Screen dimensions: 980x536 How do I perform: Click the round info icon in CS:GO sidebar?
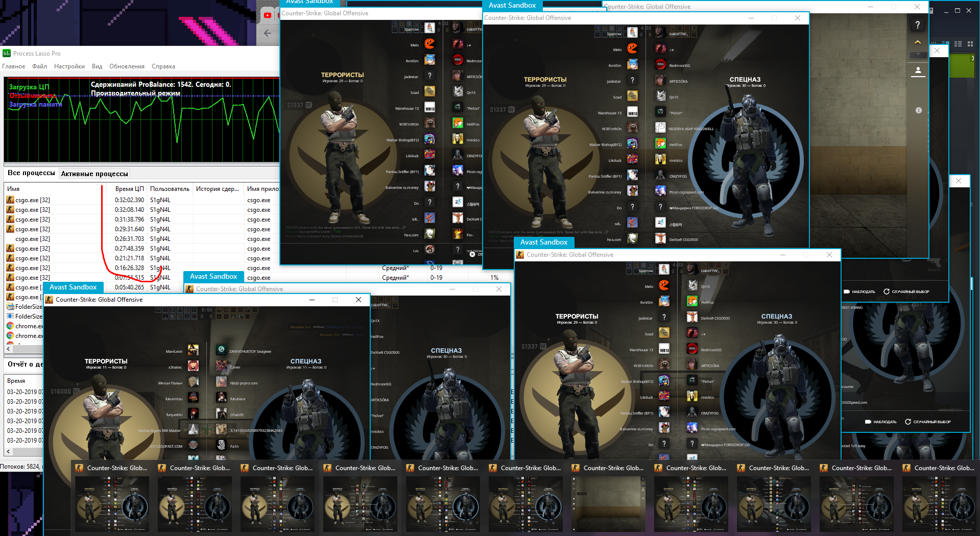coord(919,110)
